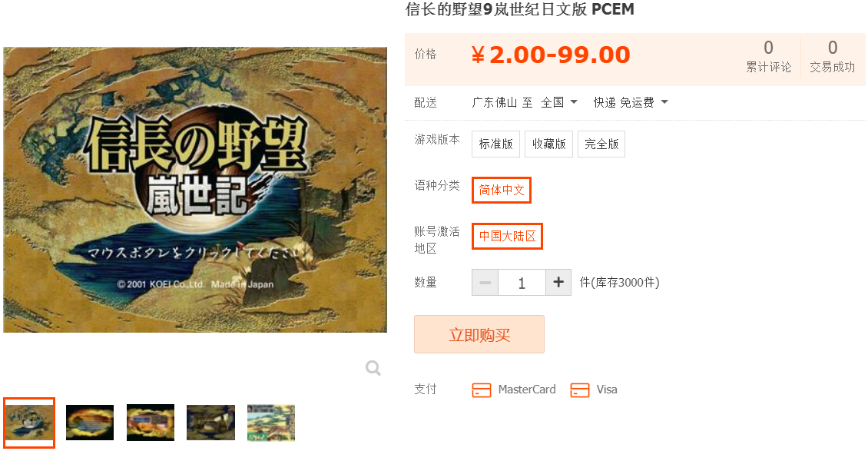This screenshot has width=868, height=451.
Task: Show the second gallery thumbnail
Action: click(x=90, y=423)
